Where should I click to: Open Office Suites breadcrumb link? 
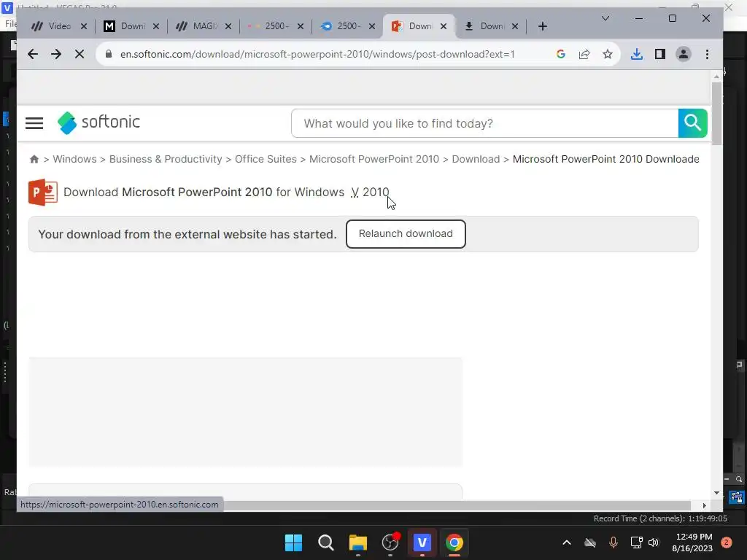(x=266, y=159)
